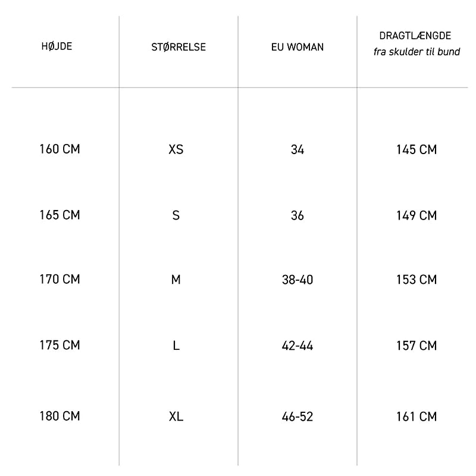
Task: Click the EU size 46-52 cell
Action: click(297, 417)
